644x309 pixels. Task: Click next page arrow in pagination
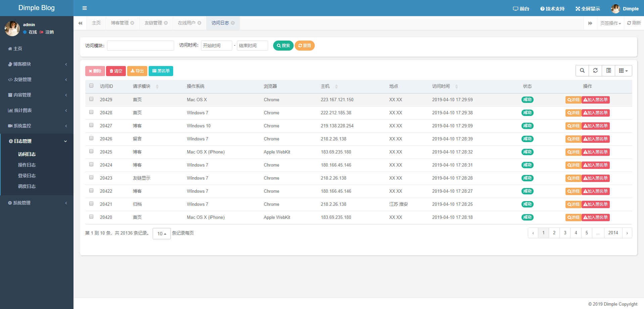[x=627, y=233]
